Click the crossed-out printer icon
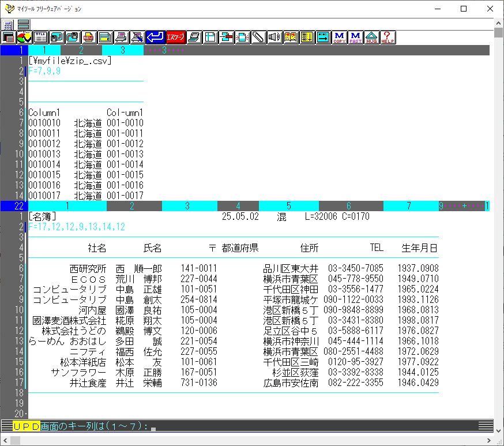Viewport: 504px width, 446px height. [x=137, y=38]
